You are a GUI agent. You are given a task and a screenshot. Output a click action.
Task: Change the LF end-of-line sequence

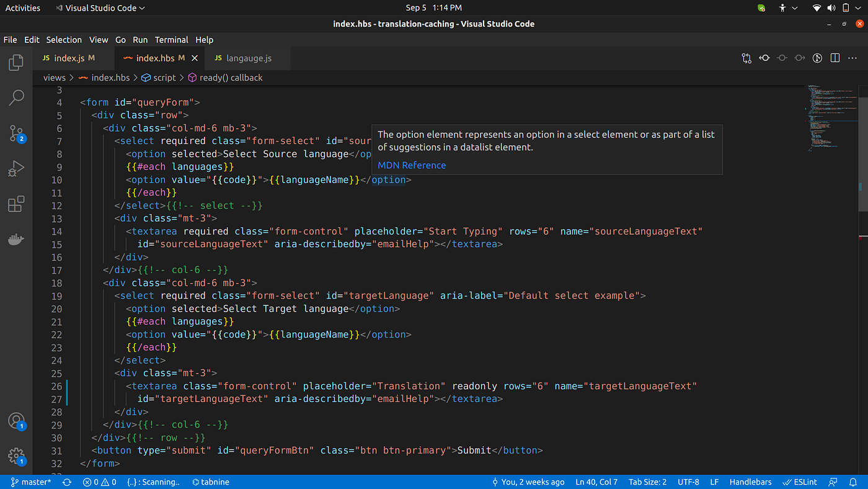click(714, 482)
